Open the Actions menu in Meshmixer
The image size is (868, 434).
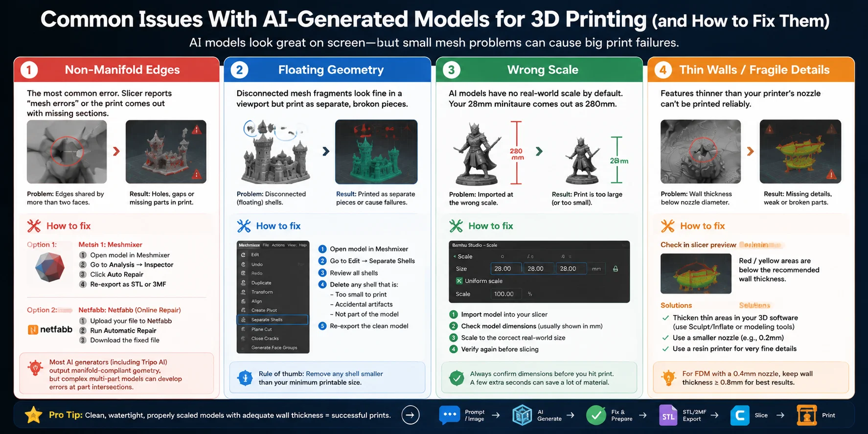click(278, 245)
